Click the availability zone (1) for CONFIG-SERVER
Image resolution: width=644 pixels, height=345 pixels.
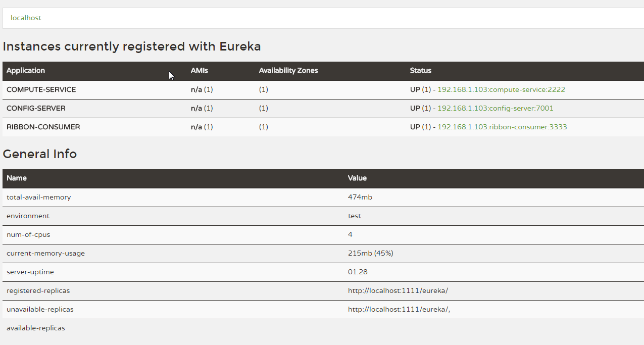264,108
